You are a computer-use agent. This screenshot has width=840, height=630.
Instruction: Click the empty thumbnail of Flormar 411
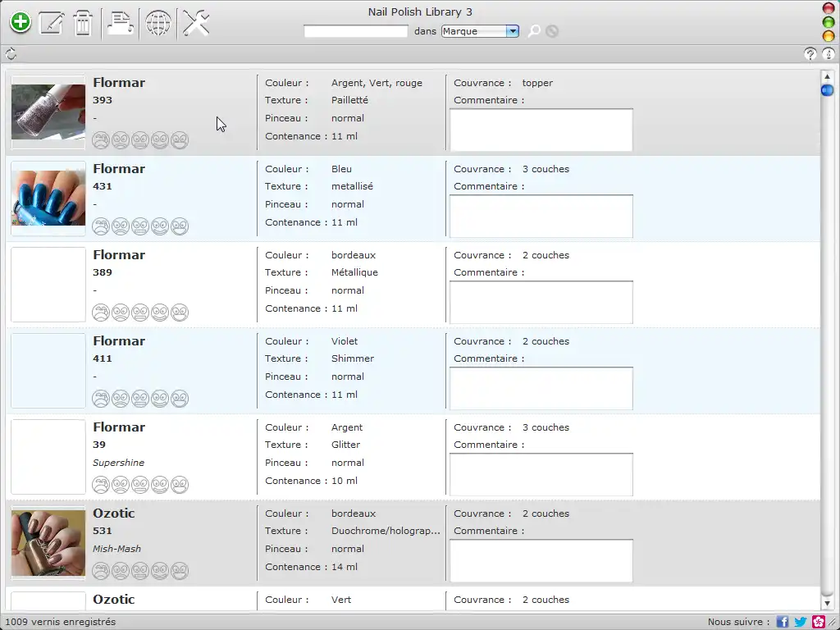point(48,371)
